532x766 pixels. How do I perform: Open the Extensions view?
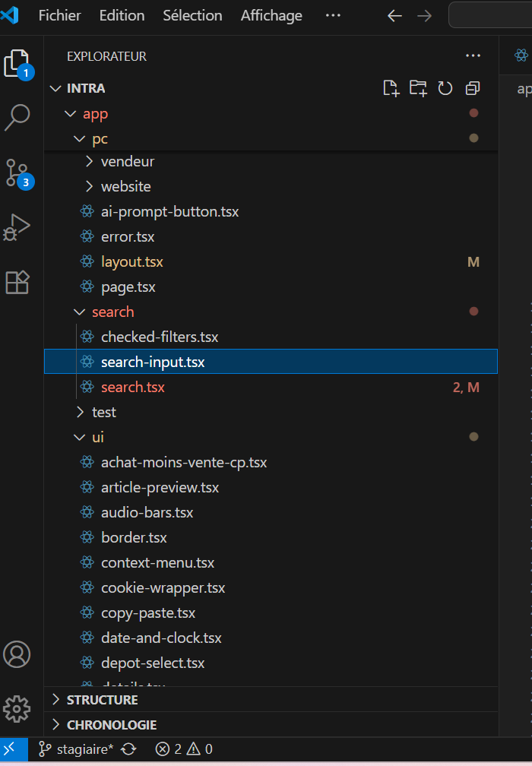click(x=18, y=281)
